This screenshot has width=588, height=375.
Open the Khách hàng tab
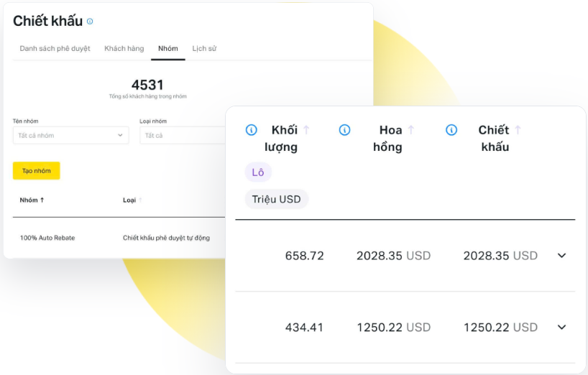point(124,49)
